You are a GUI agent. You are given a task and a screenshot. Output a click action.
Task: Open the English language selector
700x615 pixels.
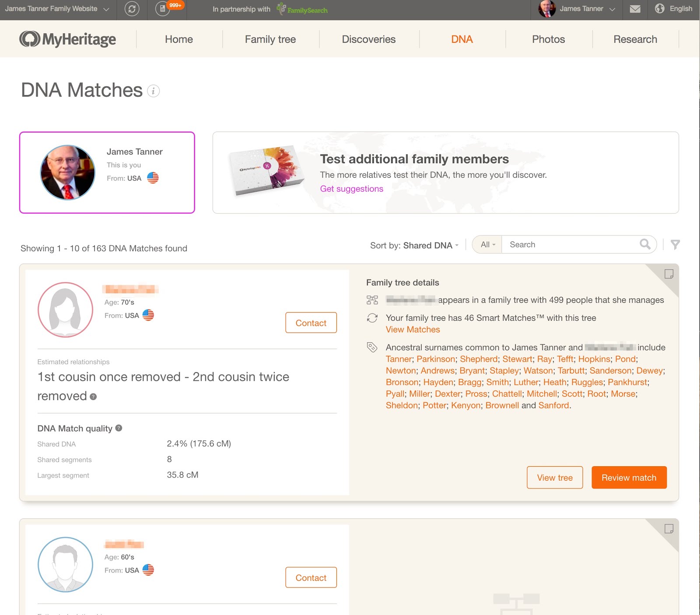[681, 9]
